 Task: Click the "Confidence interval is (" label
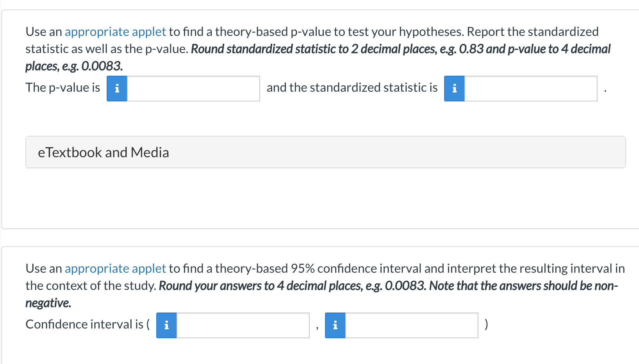[x=87, y=324]
